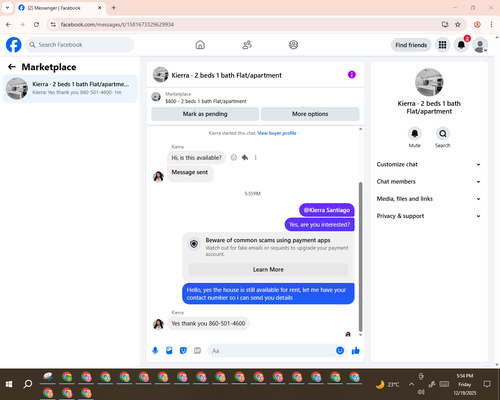Click Learn More about payment scams
500x400 pixels.
tap(268, 269)
